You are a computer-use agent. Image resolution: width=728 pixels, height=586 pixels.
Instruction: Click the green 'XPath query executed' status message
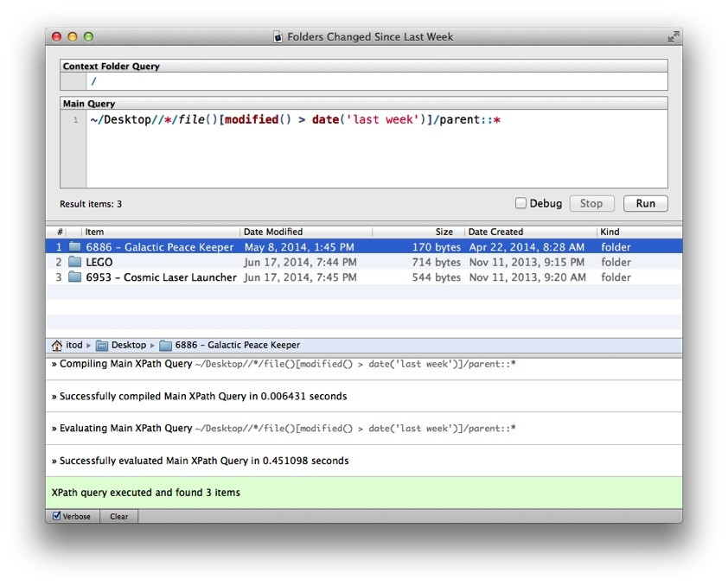[364, 493]
